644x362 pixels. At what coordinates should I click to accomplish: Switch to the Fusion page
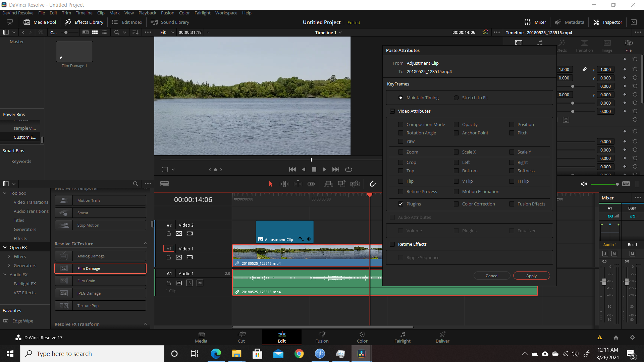pos(322,337)
